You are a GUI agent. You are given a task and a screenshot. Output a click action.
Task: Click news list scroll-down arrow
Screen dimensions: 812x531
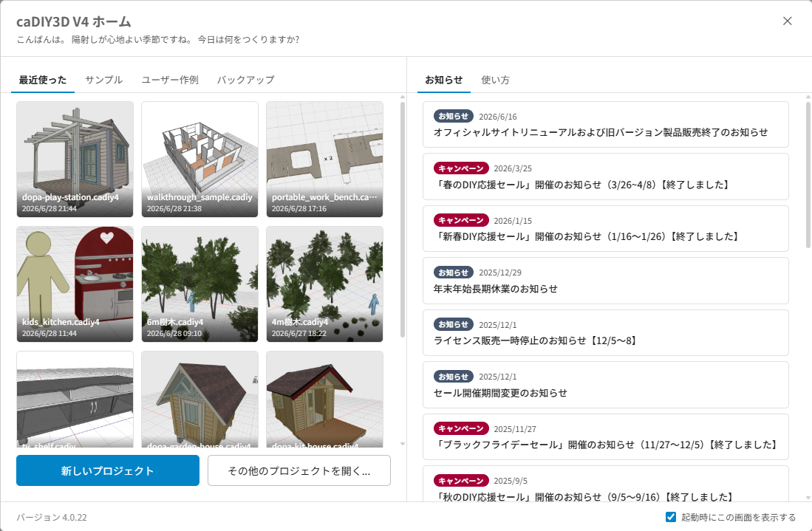[808, 497]
